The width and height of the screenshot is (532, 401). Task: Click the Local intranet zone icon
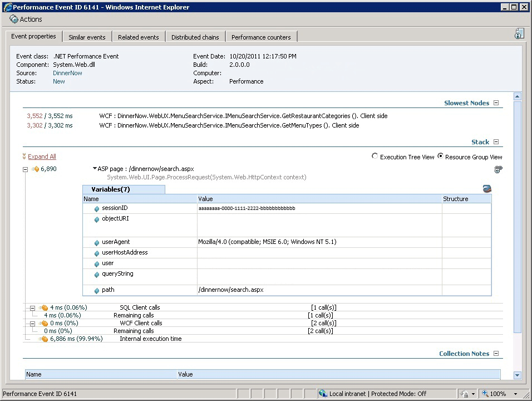point(323,394)
